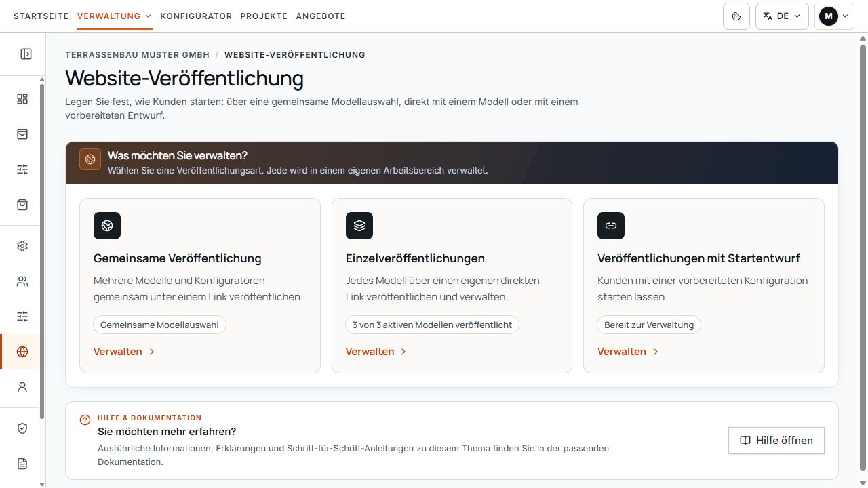
Task: Click the 'Gemeinsame Modellauswahl' badge
Action: tap(159, 325)
